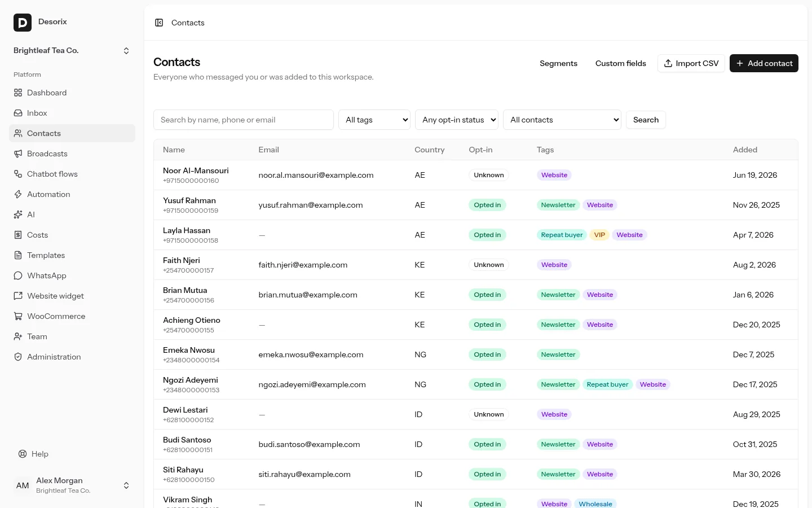812x508 pixels.
Task: Click phone number +2348000000153
Action: coord(191,390)
